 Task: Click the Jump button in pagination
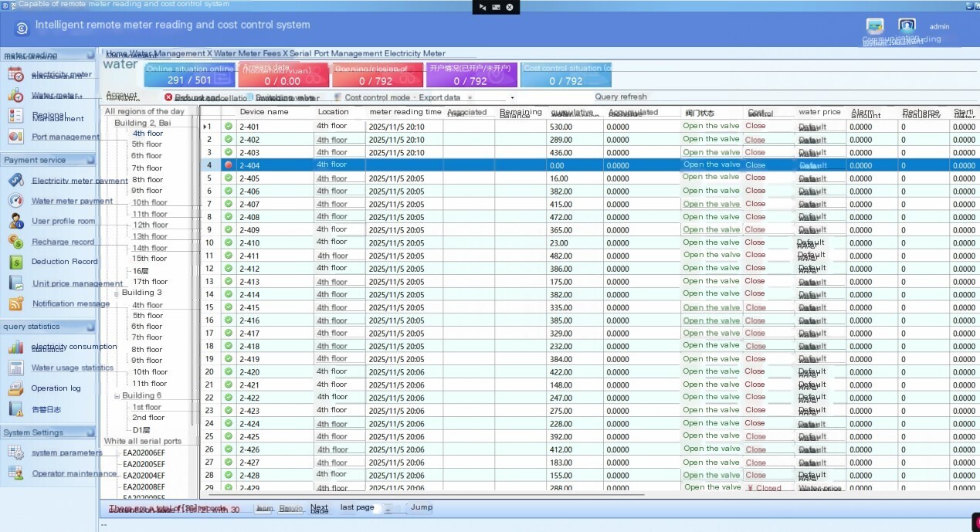coord(422,507)
